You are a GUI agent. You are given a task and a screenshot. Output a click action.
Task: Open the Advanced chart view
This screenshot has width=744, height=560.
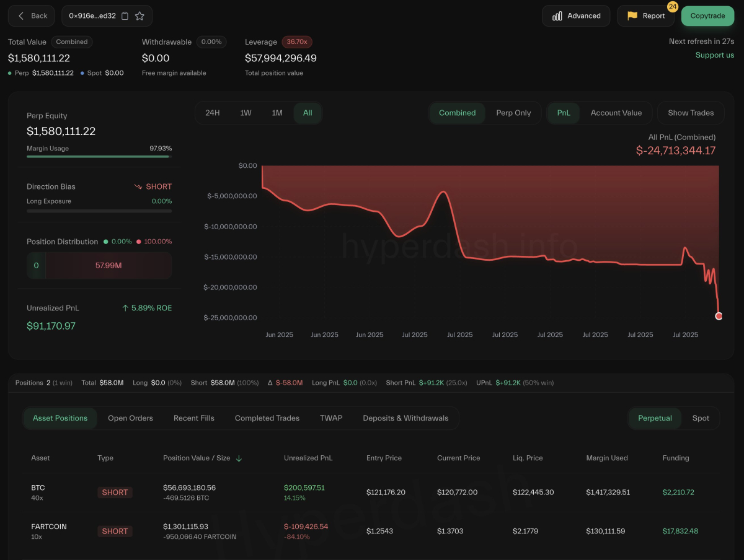[576, 16]
